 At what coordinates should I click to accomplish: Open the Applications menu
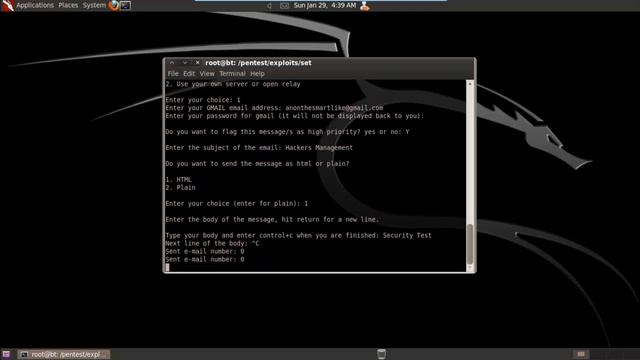click(35, 5)
